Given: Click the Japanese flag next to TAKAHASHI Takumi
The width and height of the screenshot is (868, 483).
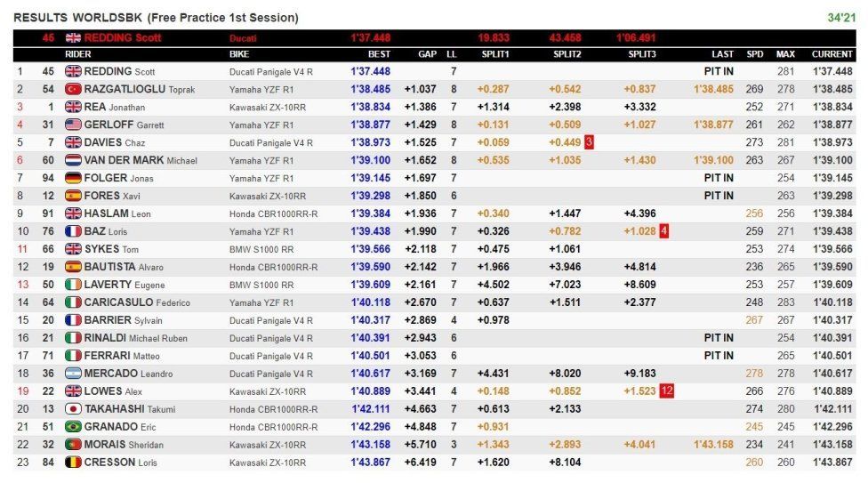Looking at the screenshot, I should [x=73, y=409].
